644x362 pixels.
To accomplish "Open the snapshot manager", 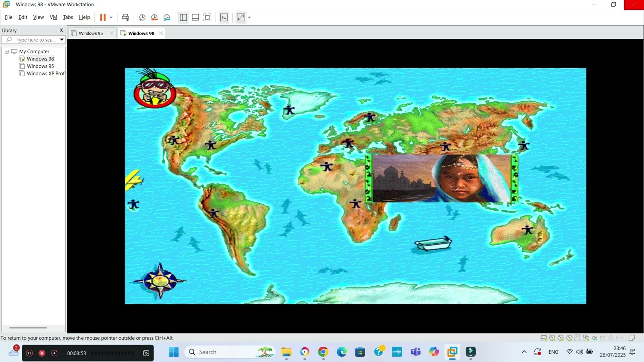I will (167, 17).
